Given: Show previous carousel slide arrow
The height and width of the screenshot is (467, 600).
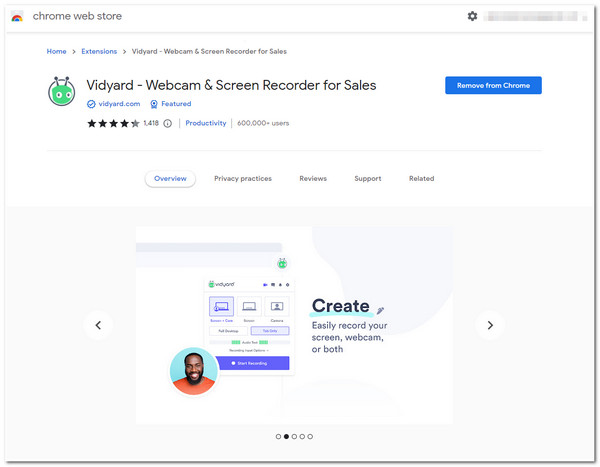Looking at the screenshot, I should click(98, 325).
